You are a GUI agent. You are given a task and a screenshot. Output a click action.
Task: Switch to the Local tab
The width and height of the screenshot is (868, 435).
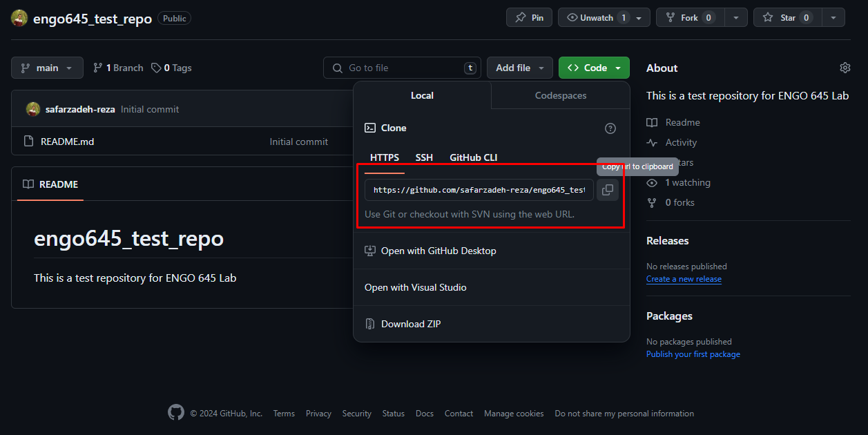[x=422, y=95]
